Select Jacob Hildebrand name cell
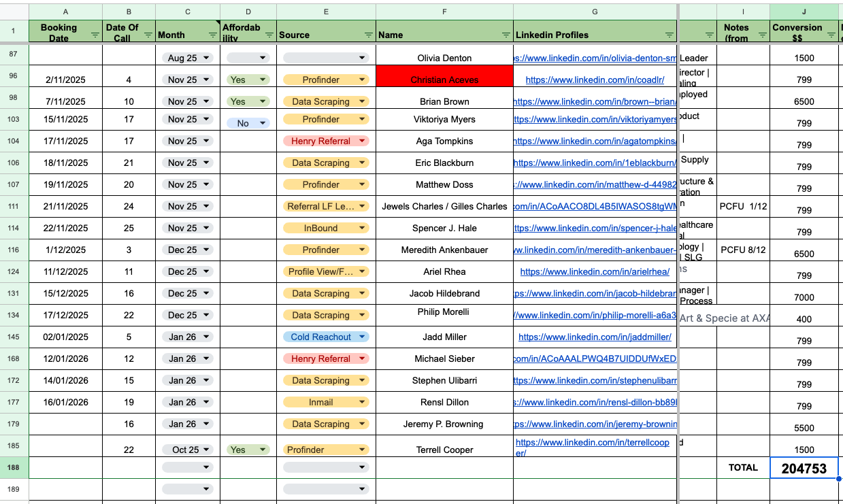843x504 pixels. [444, 293]
